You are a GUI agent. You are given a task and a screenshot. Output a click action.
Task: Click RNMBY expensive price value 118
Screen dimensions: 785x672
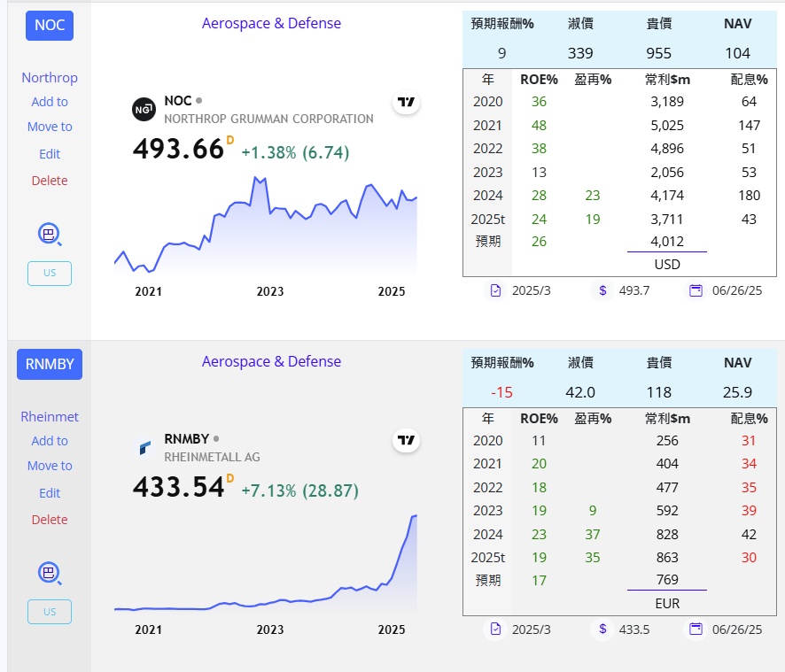coord(659,392)
